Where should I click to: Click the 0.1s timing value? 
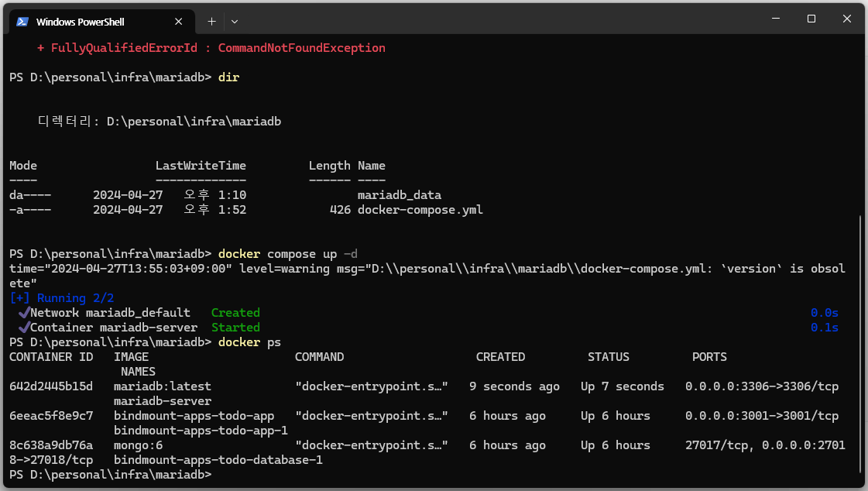(825, 328)
